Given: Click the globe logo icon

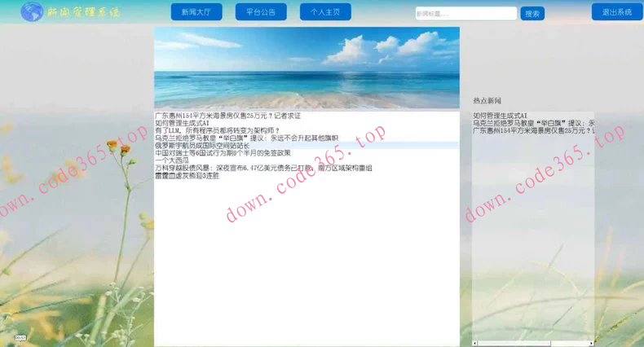Looking at the screenshot, I should [x=32, y=12].
